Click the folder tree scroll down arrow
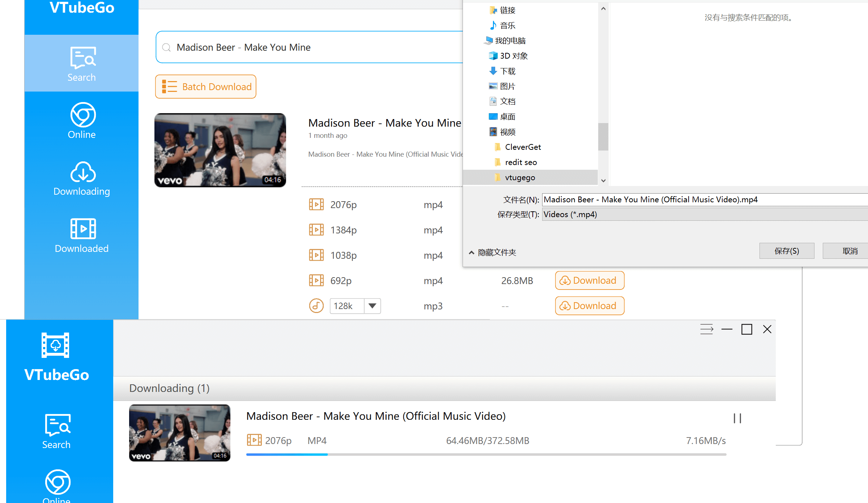This screenshot has width=868, height=503. click(x=603, y=181)
